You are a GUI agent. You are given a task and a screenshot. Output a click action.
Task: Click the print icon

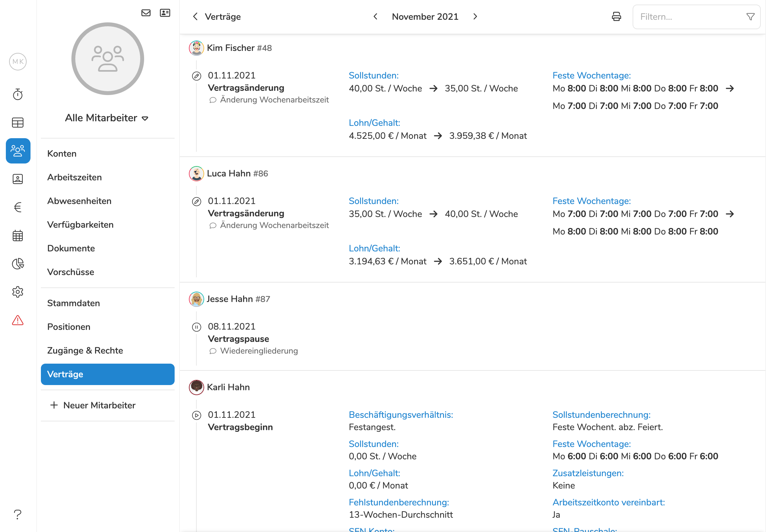616,17
